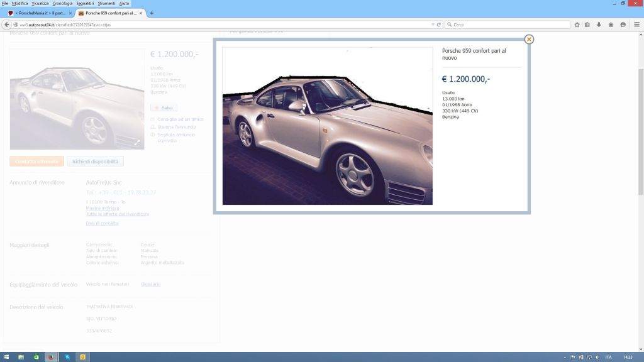
Task: Click the AutoFrejus Snc dealer name
Action: tap(104, 182)
